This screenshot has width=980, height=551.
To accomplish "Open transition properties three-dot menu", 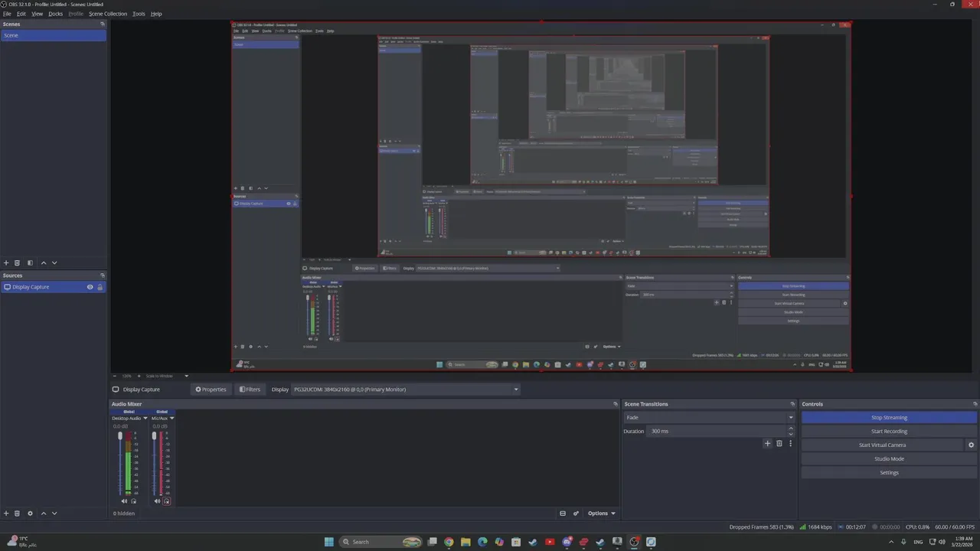I will (x=790, y=444).
